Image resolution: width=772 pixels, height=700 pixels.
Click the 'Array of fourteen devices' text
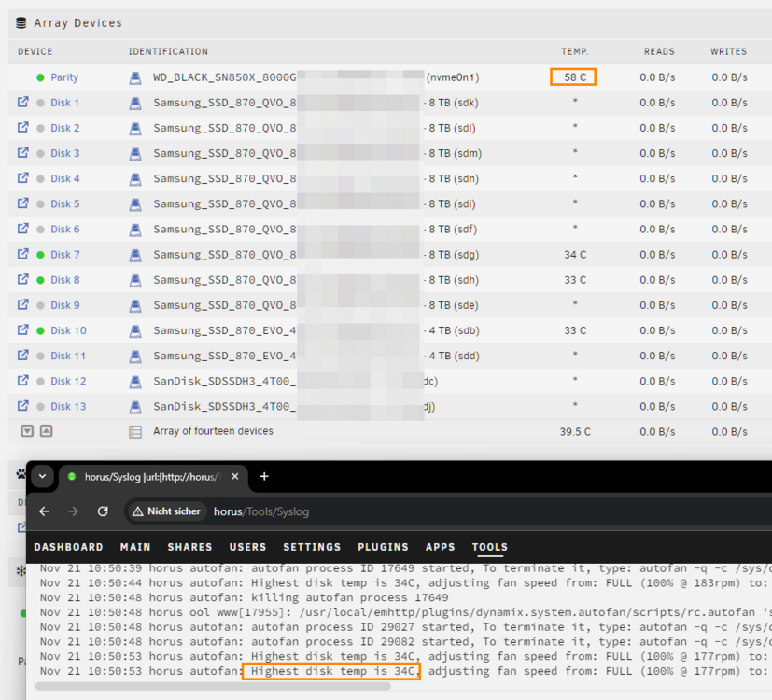213,431
